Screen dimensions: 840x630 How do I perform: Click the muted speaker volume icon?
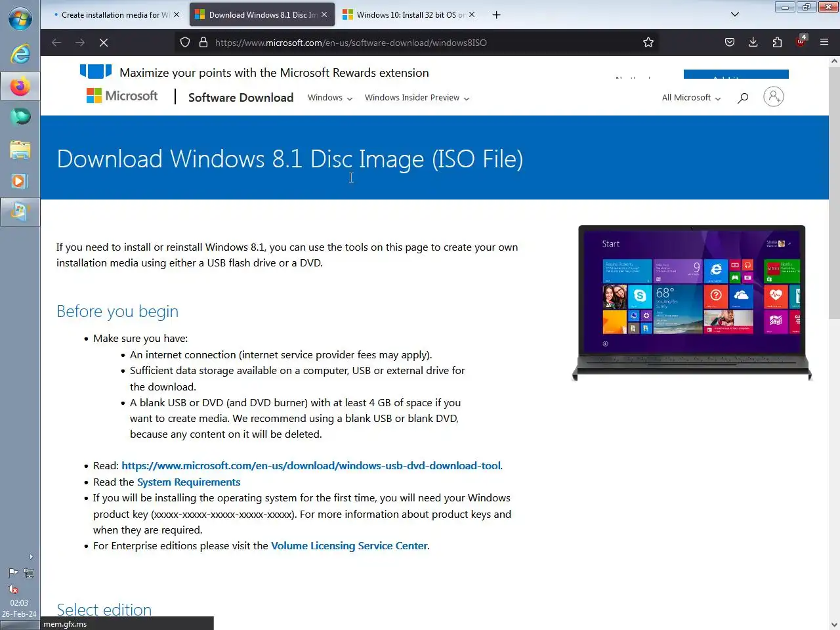click(x=12, y=589)
